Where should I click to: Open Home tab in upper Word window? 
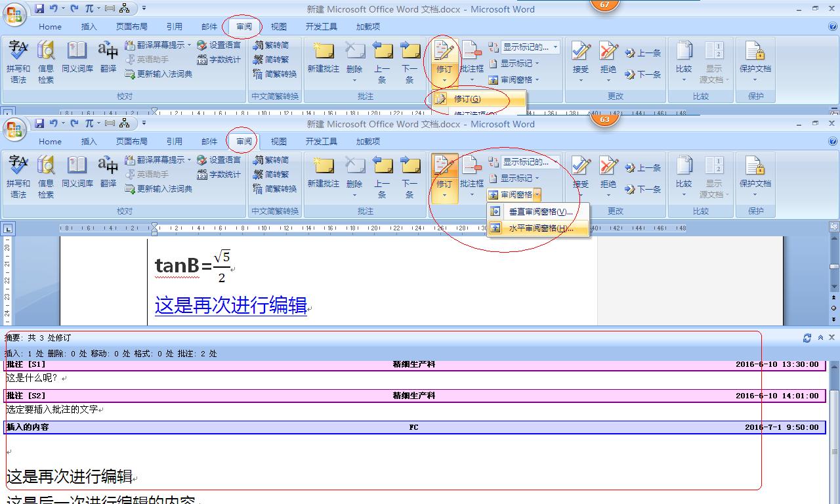pos(50,27)
